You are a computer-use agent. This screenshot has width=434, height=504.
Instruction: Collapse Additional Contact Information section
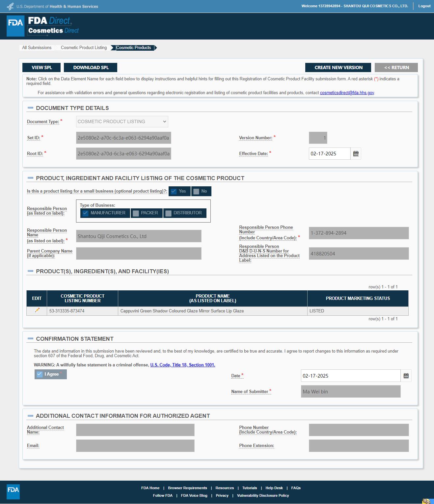(31, 416)
